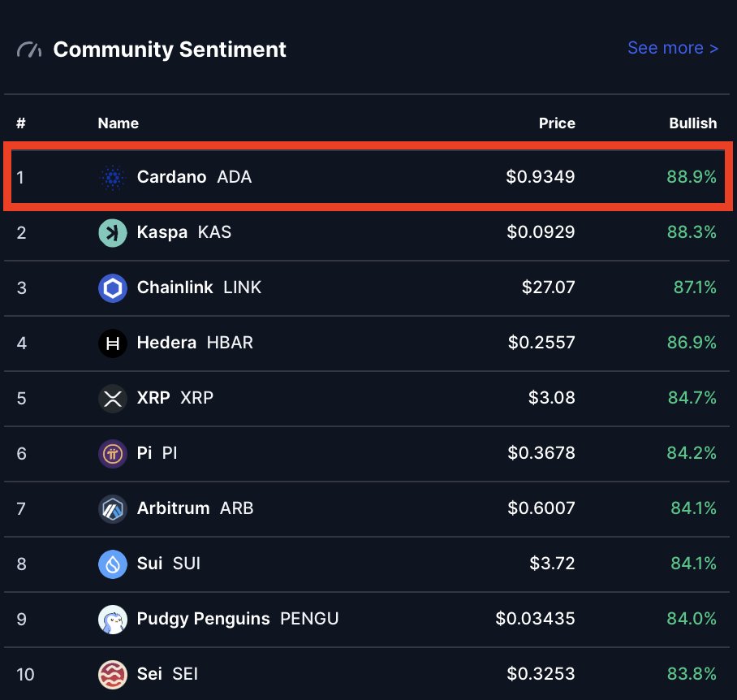Click the Cardano coin logo
The width and height of the screenshot is (737, 700).
pyautogui.click(x=113, y=178)
